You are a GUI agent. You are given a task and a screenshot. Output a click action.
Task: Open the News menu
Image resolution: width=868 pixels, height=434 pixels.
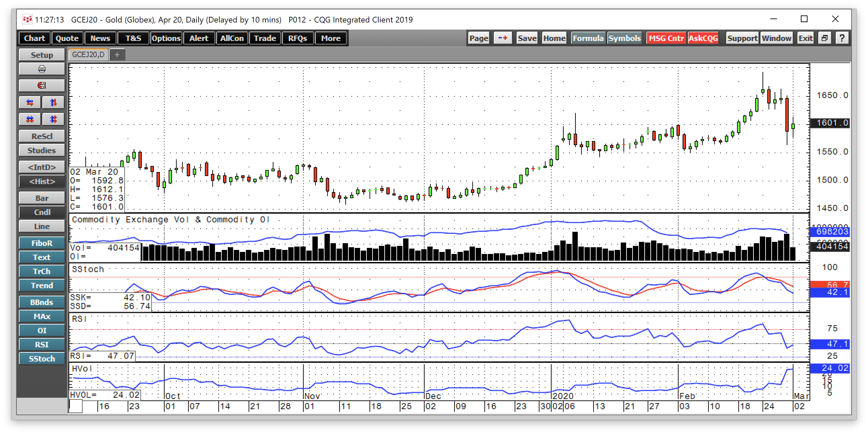click(x=100, y=38)
